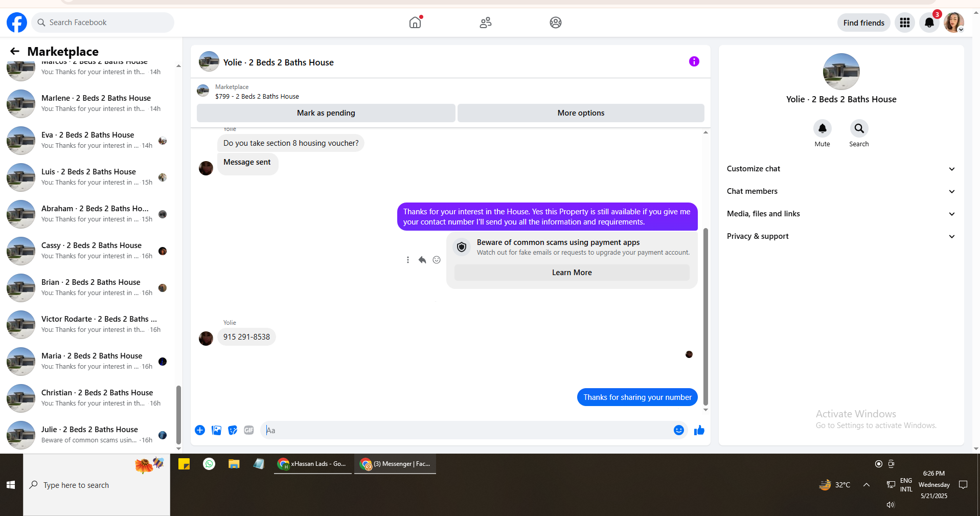The height and width of the screenshot is (516, 980).
Task: Open conversation information purple icon
Action: 694,61
